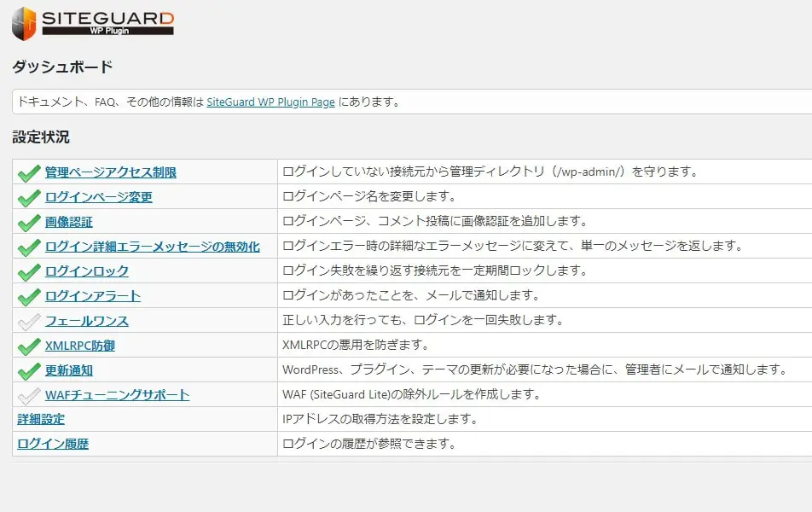812x512 pixels.
Task: Open the SiteGuard WP Plugin Page link
Action: point(271,102)
